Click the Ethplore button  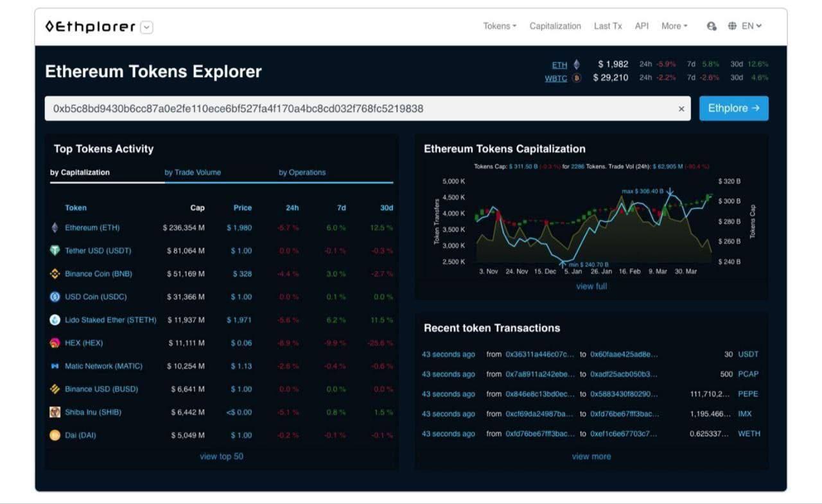[733, 109]
